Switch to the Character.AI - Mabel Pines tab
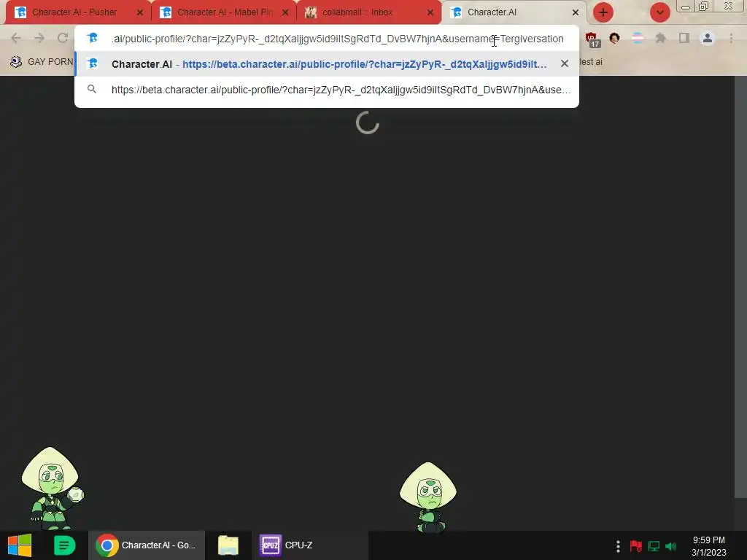The width and height of the screenshot is (747, 560). pos(224,12)
